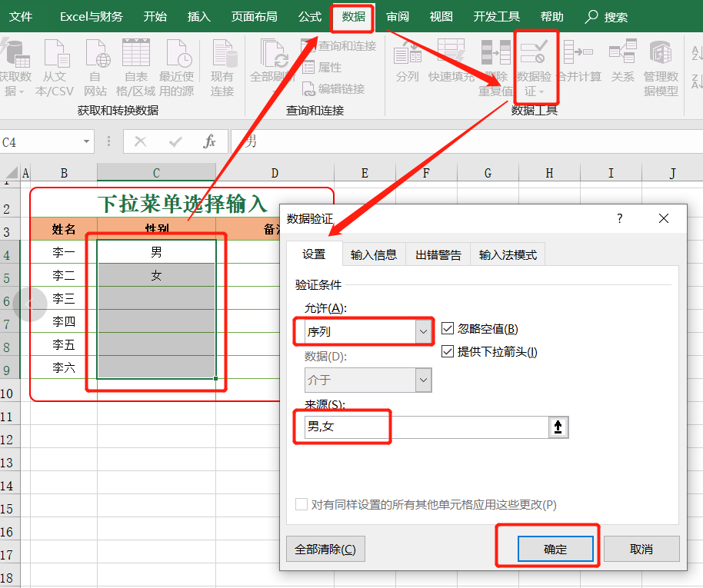Viewport: 703px width, 588px height.
Task: Switch to the Data (数据) tab
Action: pyautogui.click(x=353, y=17)
